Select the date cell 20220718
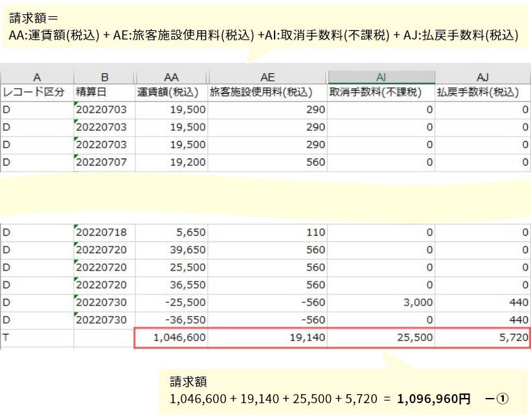 pyautogui.click(x=104, y=232)
